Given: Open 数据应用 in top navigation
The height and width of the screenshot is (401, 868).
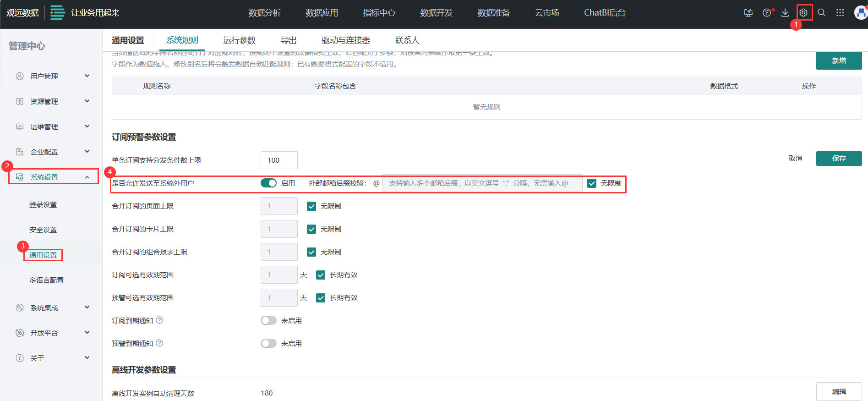Looking at the screenshot, I should tap(322, 13).
